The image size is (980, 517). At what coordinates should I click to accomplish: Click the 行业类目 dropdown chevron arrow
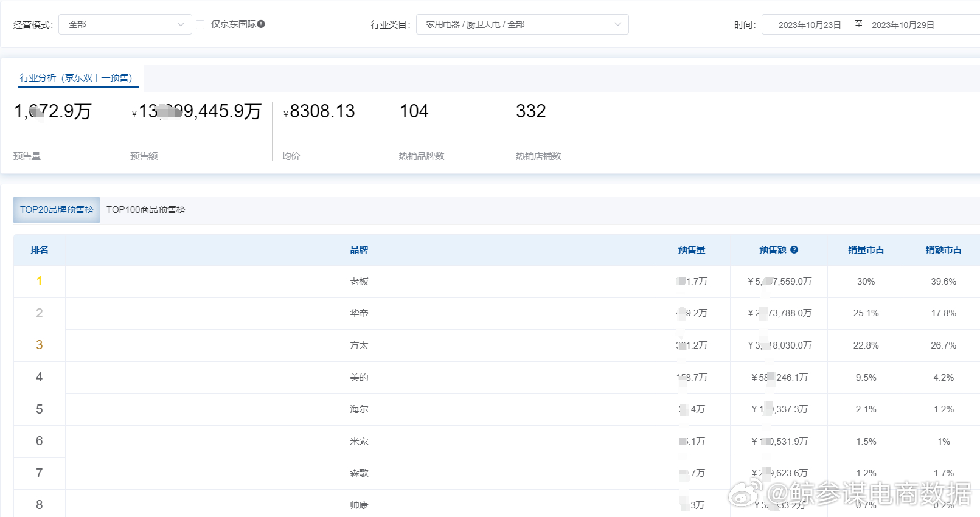pos(618,24)
